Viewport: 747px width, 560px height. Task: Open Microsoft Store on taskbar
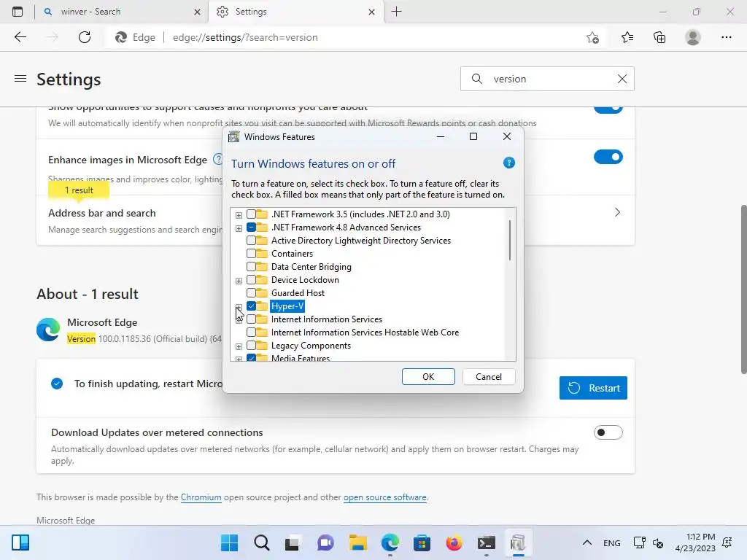422,542
